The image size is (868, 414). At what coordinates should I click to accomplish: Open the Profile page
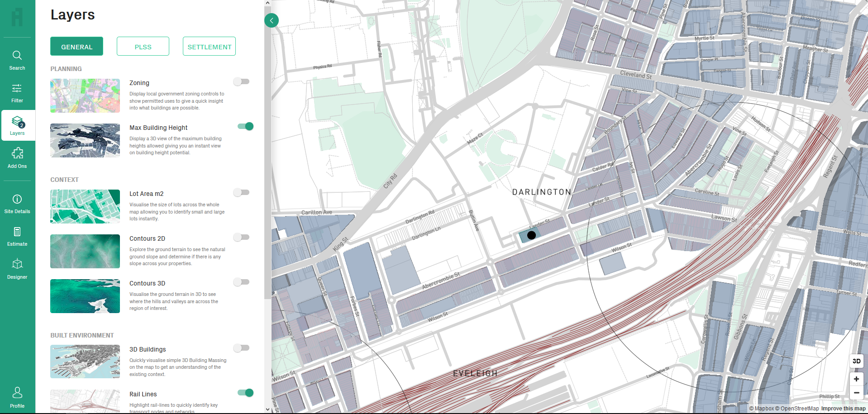tap(17, 398)
